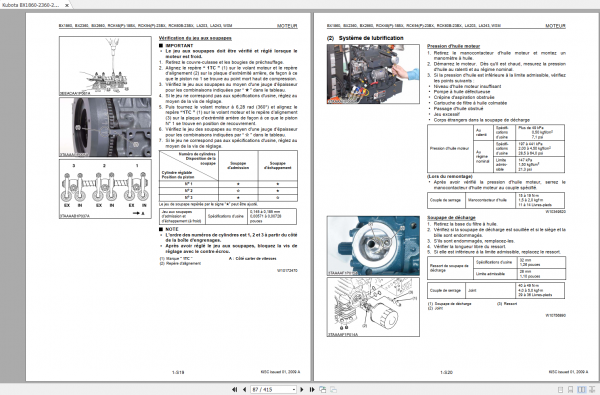Viewport: 600px width, 395px height.
Task: Click the 'NOTE' label on the left page
Action: pos(172,229)
